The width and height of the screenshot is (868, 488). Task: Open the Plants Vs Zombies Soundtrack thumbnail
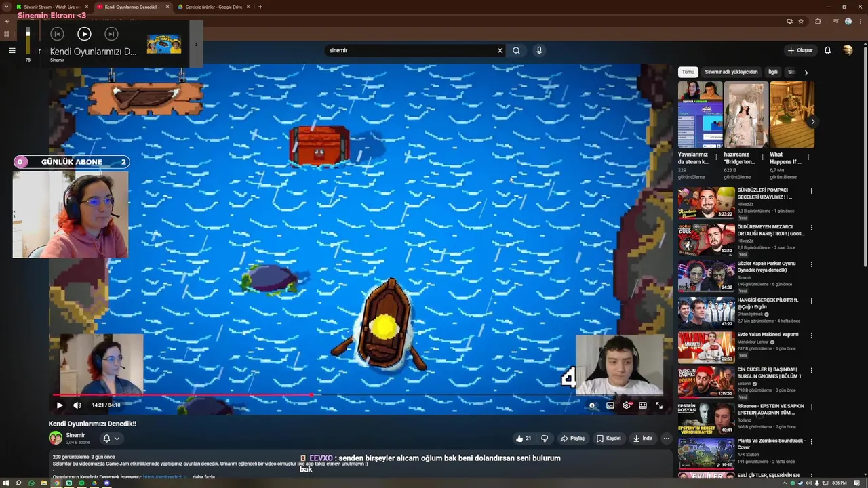[706, 453]
